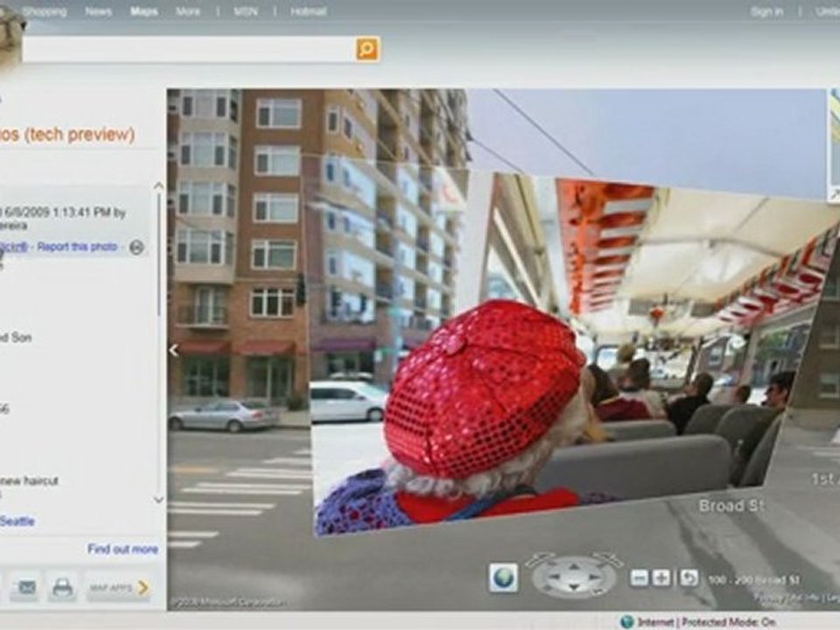Click the Report this photo link
840x630 pixels.
coord(77,247)
